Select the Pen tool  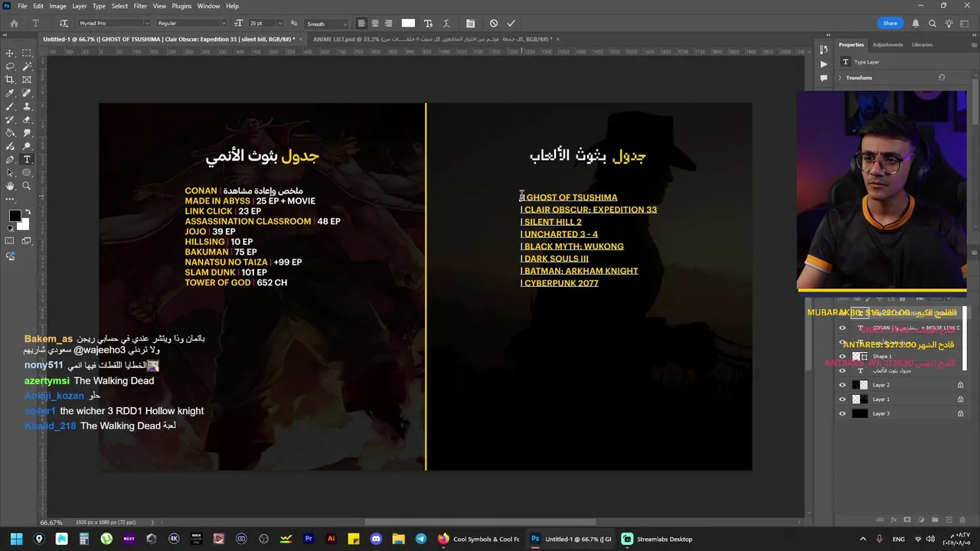[10, 159]
